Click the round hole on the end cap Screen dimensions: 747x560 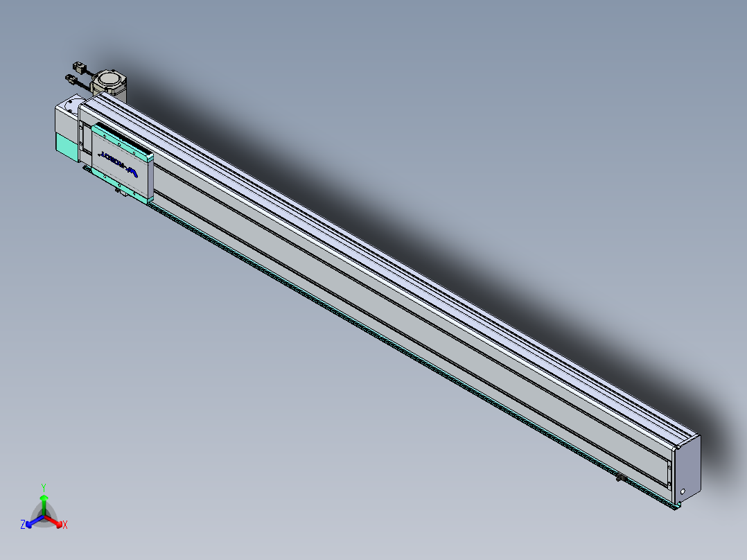pos(683,491)
